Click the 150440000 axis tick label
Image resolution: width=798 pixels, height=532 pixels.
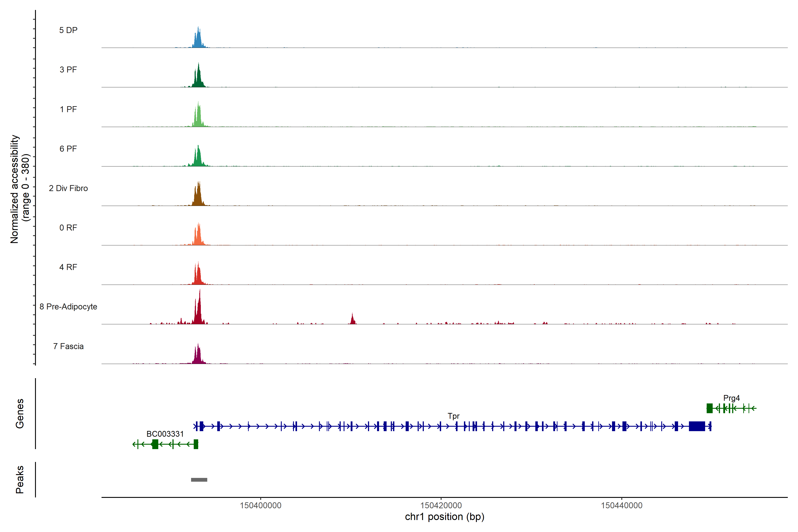[x=622, y=506]
